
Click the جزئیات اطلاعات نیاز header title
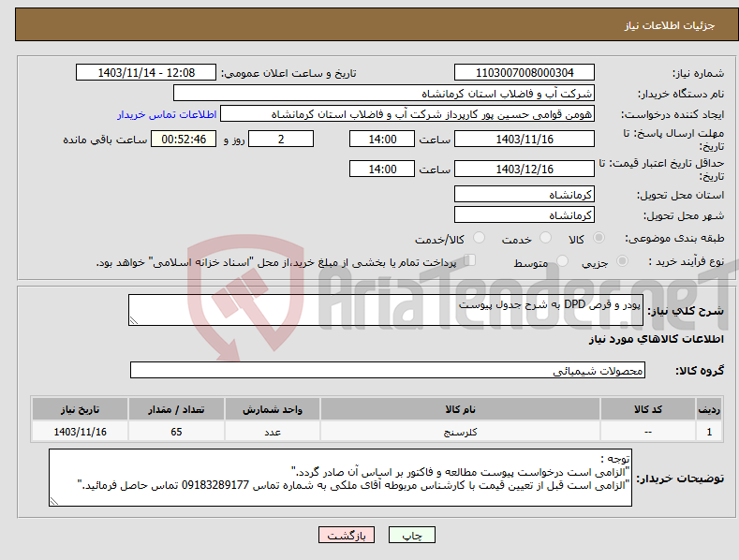pyautogui.click(x=670, y=25)
